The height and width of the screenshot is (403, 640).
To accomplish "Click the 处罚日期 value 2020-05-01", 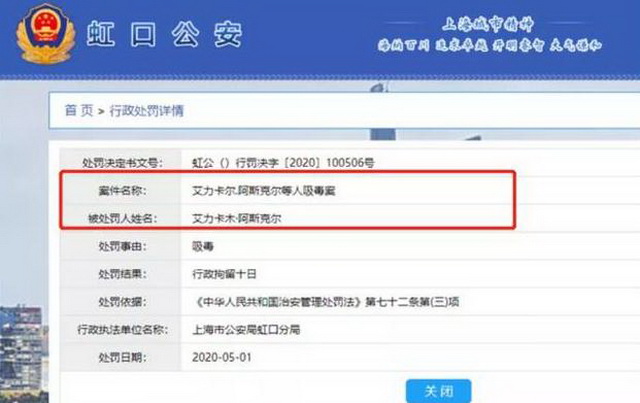I will 222,357.
